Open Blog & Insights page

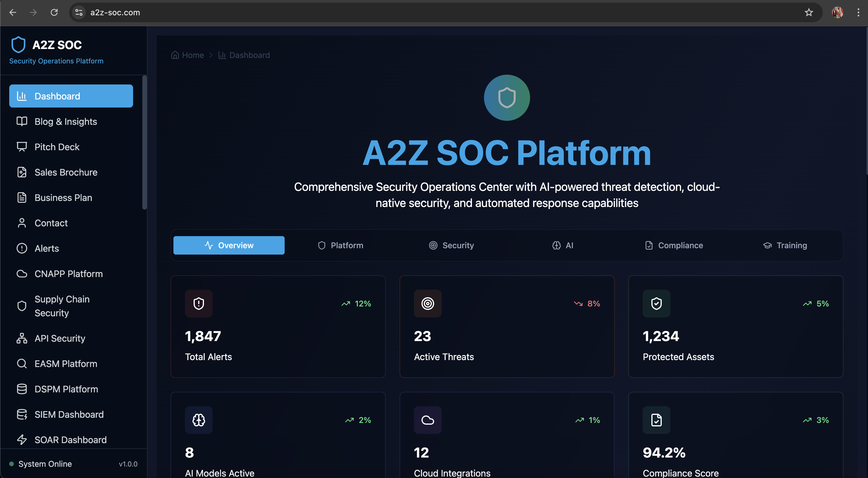pos(71,121)
